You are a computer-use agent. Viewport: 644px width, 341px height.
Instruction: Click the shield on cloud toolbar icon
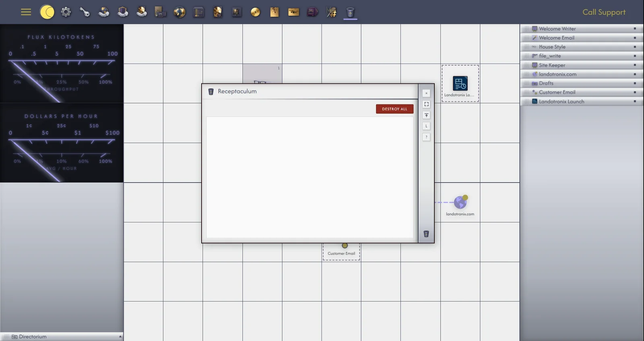coord(123,12)
